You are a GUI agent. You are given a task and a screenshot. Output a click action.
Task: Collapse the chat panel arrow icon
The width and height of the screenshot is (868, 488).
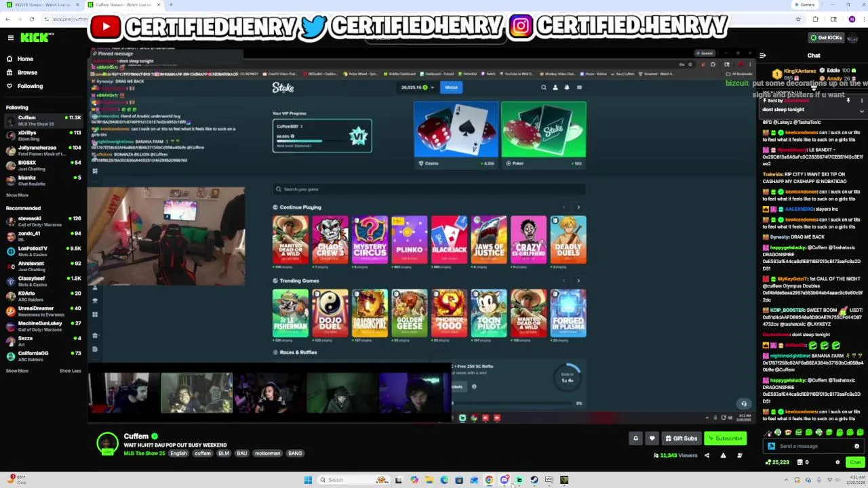tap(763, 56)
